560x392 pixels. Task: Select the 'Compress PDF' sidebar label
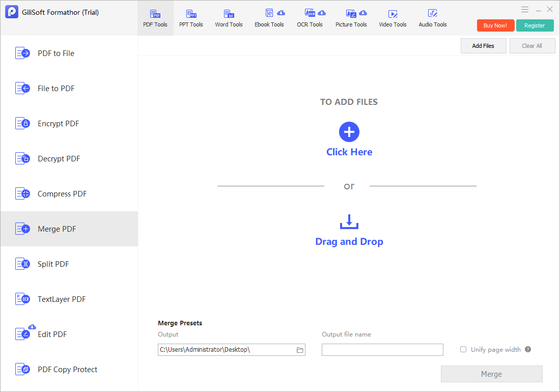pyautogui.click(x=62, y=194)
